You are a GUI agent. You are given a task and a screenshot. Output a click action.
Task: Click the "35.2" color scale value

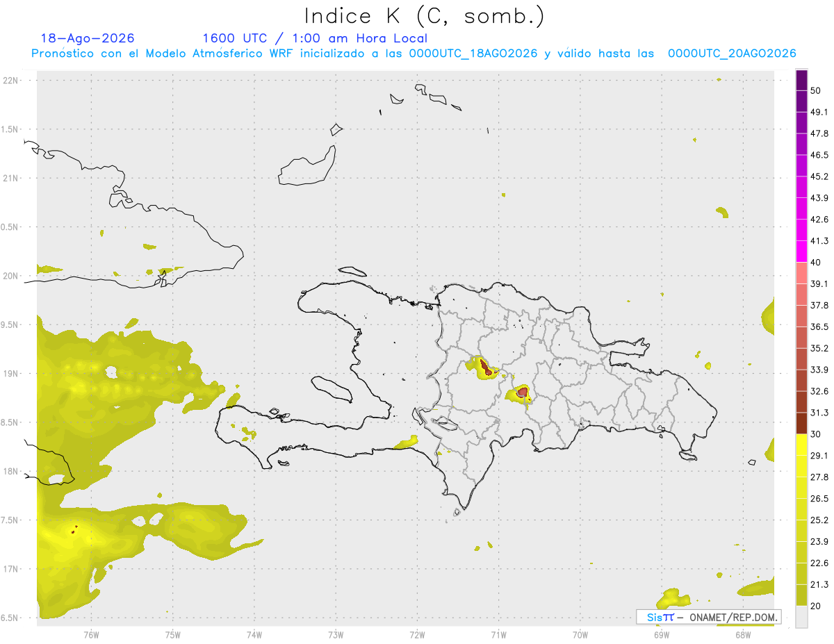[819, 349]
